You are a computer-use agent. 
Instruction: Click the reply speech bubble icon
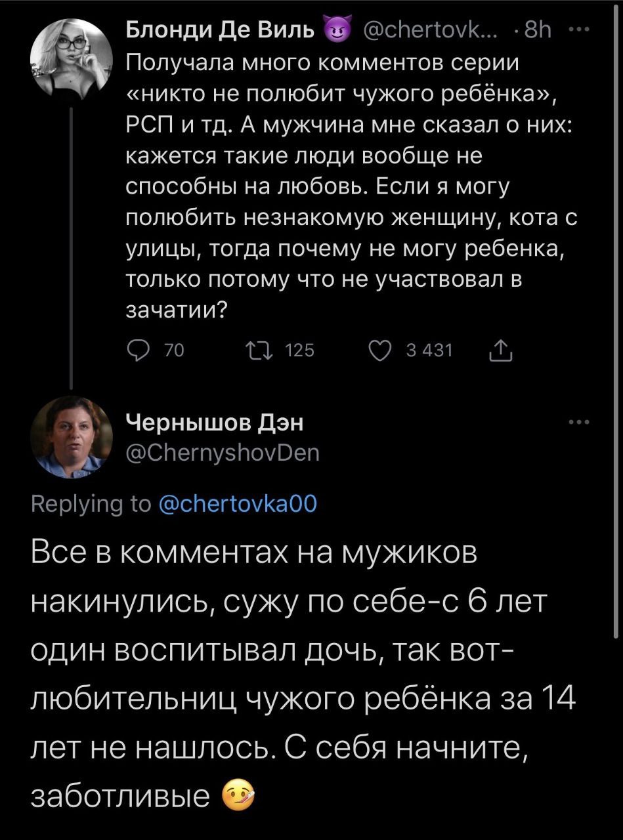[137, 352]
